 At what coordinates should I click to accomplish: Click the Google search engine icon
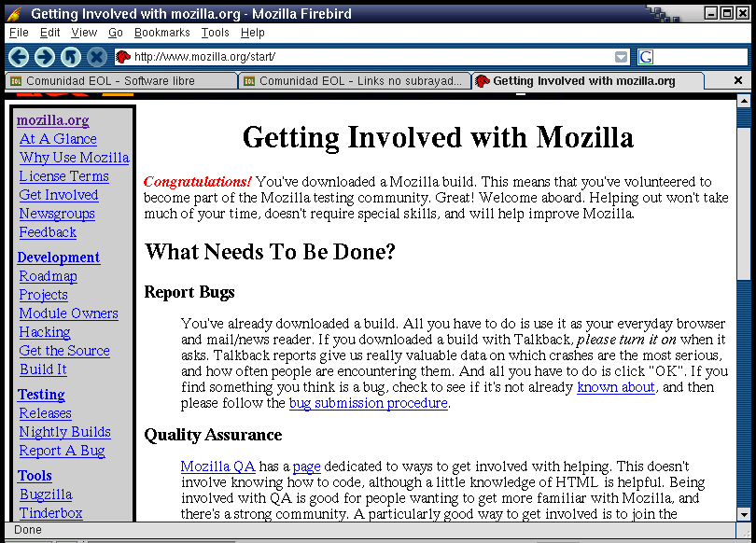coord(646,57)
